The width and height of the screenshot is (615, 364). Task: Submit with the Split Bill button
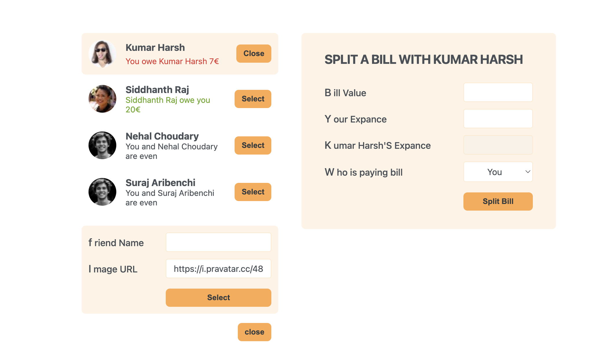pyautogui.click(x=498, y=201)
